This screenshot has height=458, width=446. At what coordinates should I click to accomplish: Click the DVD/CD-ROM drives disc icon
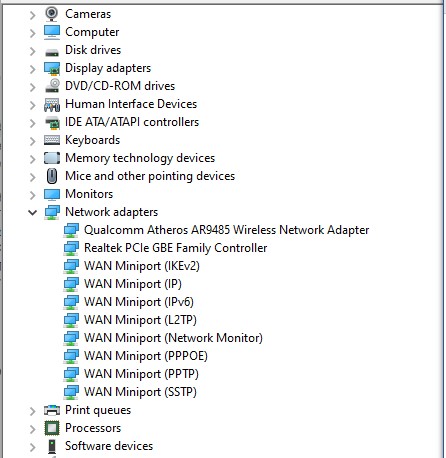(x=52, y=86)
